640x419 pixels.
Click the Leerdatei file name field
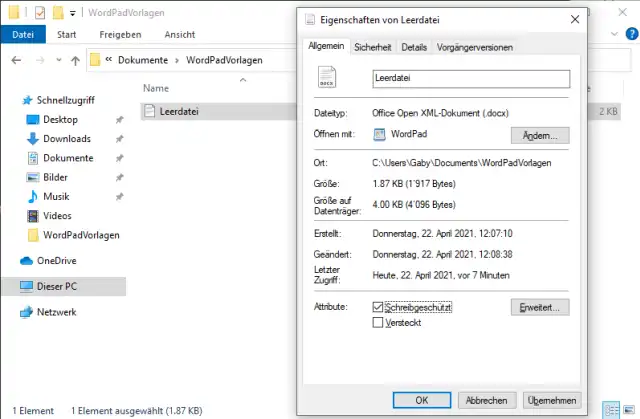point(471,79)
